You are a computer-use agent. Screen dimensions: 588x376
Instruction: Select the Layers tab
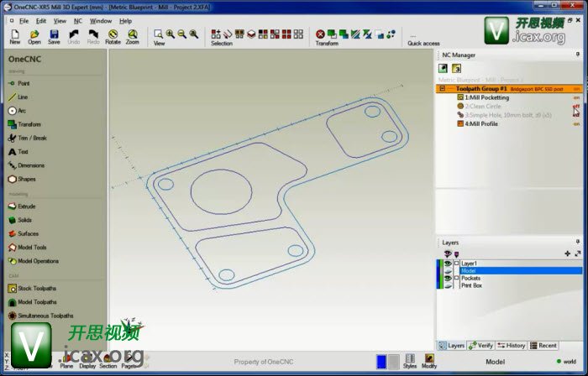452,345
